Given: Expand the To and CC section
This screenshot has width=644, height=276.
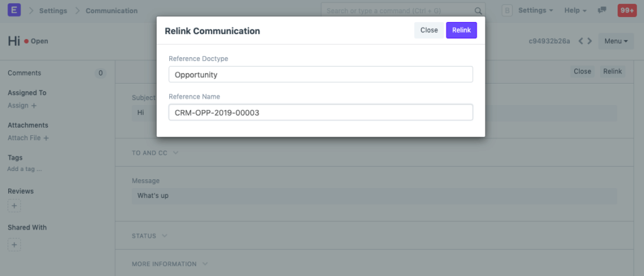Looking at the screenshot, I should pos(155,153).
